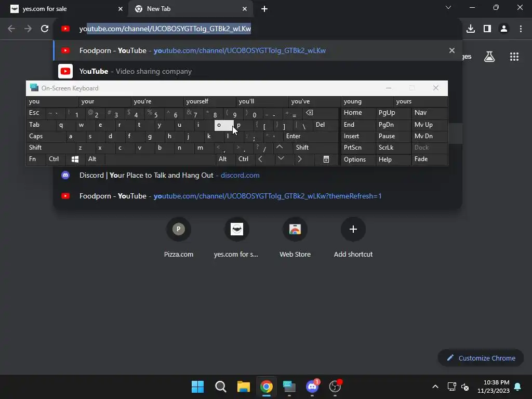Toggle ScrLk key on keyboard
This screenshot has width=532, height=399.
[x=393, y=148]
